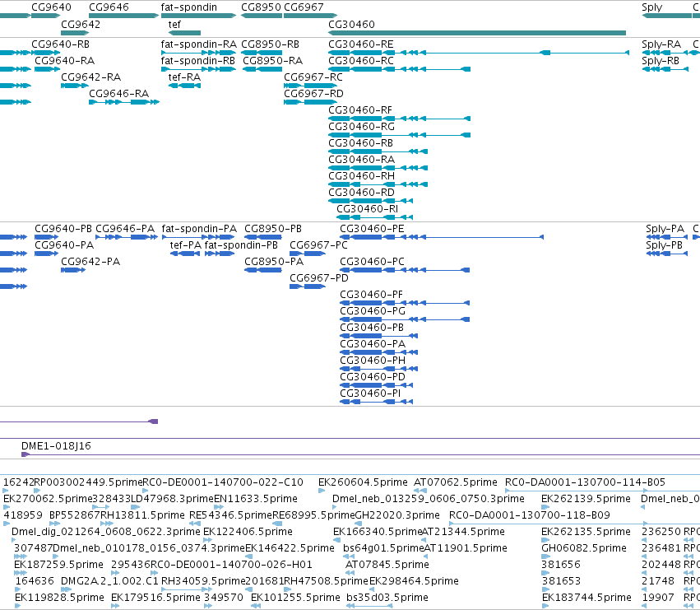Click transcript Sply-RB
The width and height of the screenshot is (700, 610).
(x=661, y=61)
